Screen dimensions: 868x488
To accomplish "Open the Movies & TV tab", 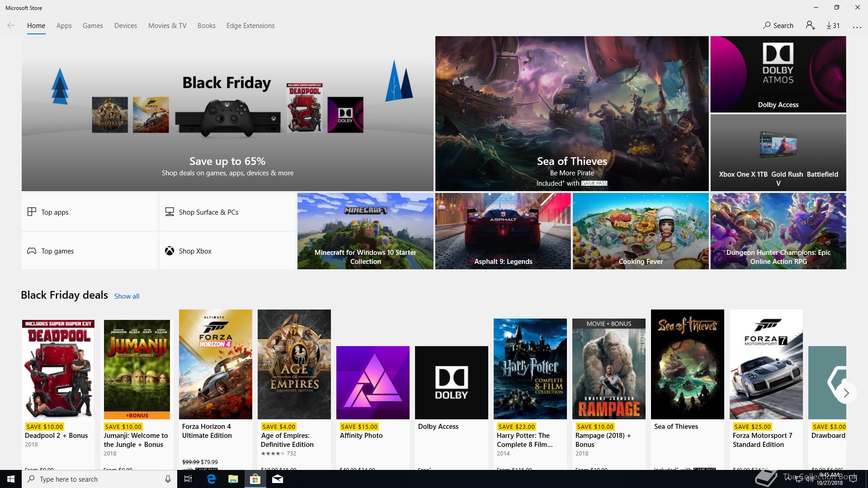I will coord(167,26).
